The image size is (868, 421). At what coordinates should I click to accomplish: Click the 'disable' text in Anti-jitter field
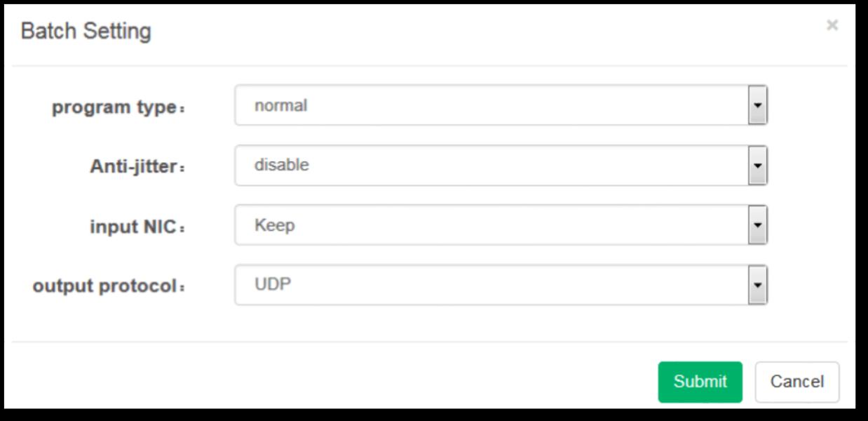click(x=281, y=166)
